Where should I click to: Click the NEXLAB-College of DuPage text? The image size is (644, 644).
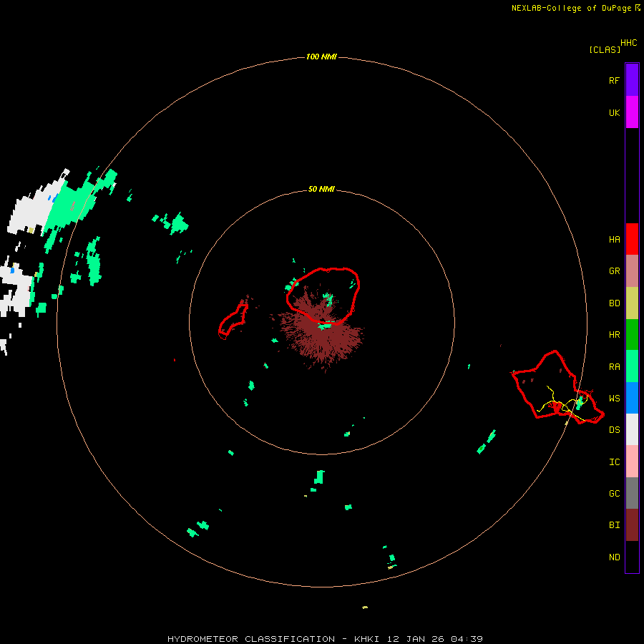coord(571,8)
